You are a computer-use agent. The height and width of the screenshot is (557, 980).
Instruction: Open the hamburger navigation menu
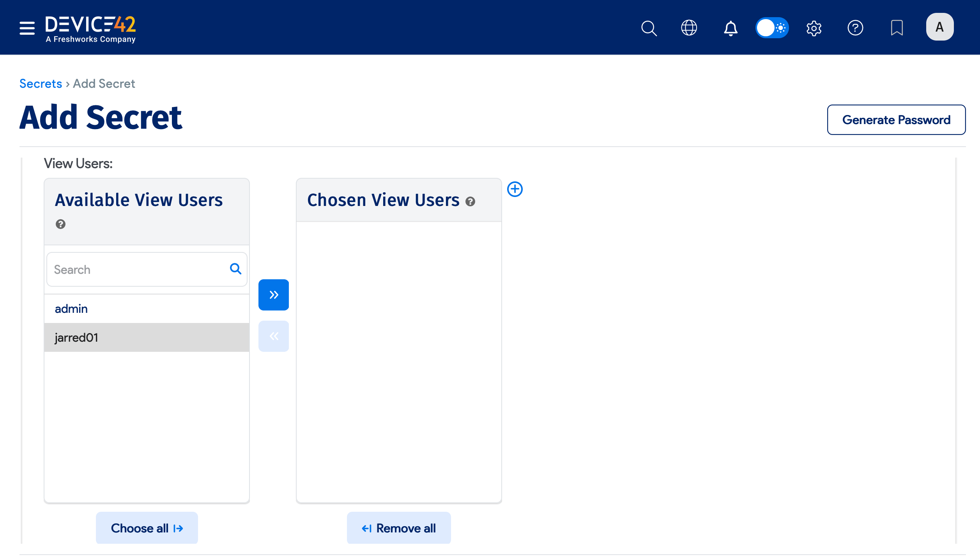27,28
